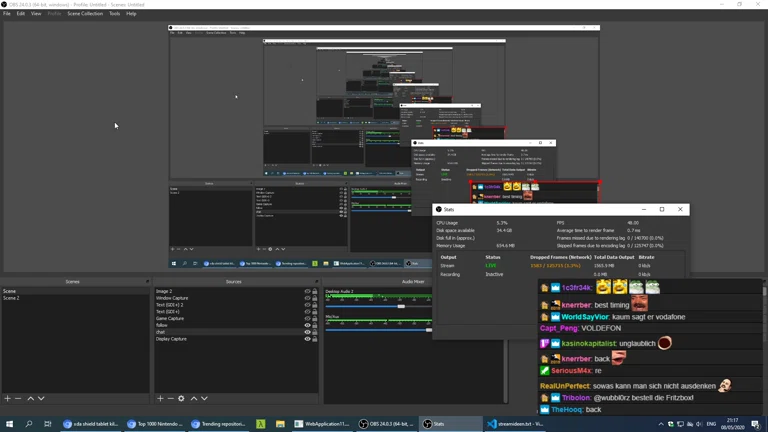This screenshot has height=432, width=768.
Task: Select the Display Capture source row
Action: point(236,339)
